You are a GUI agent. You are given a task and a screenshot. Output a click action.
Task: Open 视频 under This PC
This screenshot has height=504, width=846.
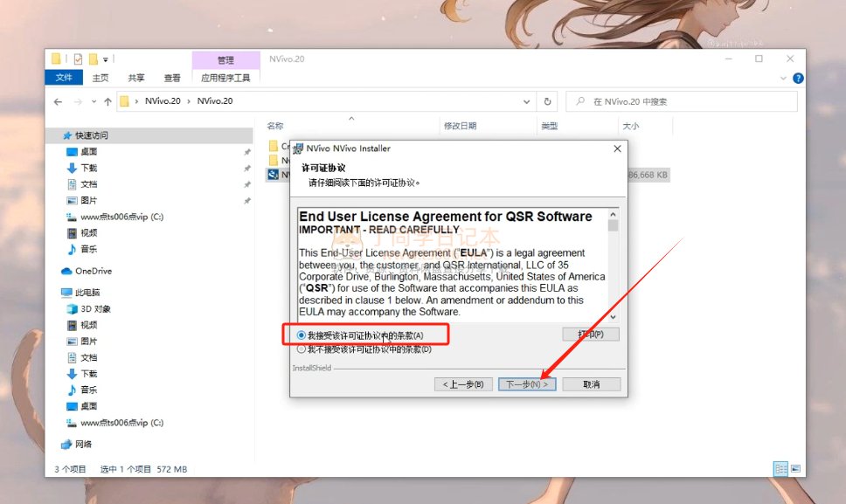[x=88, y=325]
